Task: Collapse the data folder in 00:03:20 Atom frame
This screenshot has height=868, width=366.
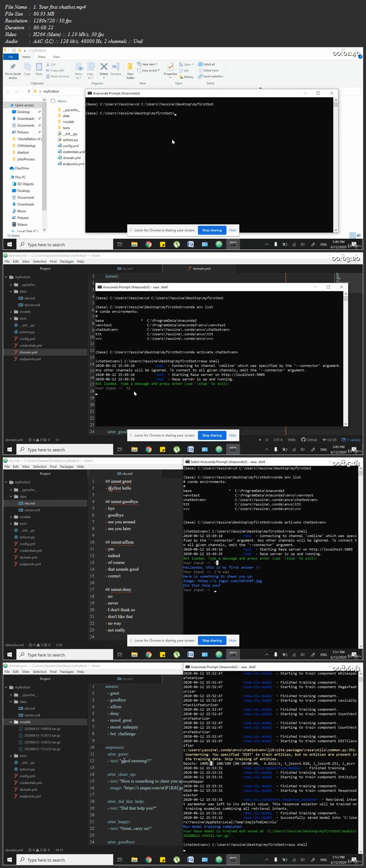Action: 11,291
